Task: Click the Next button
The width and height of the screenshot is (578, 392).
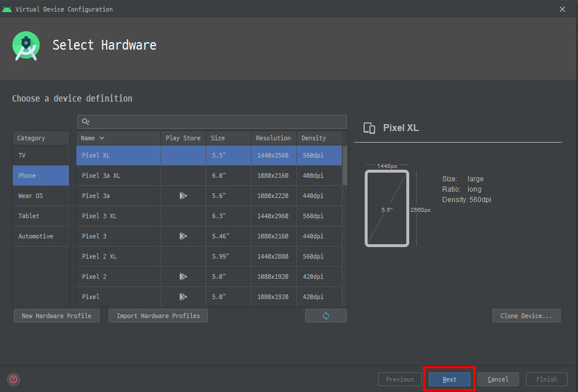Action: pos(449,379)
